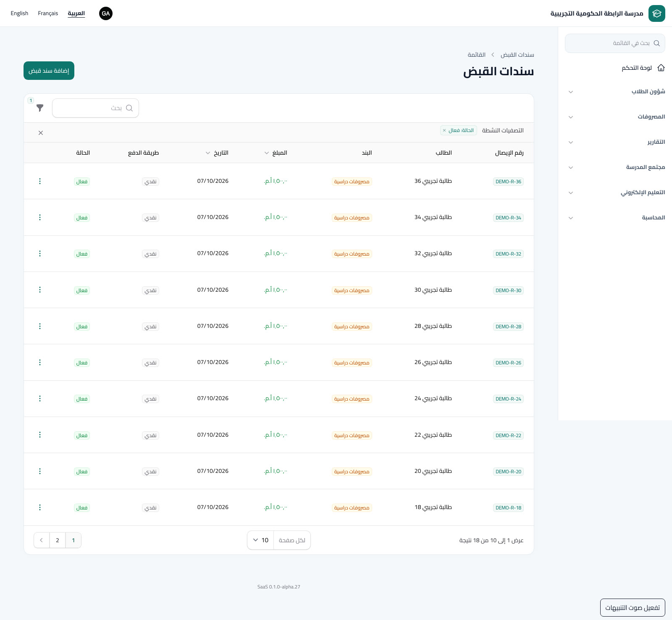
Task: Go to page 2 of results
Action: [58, 540]
